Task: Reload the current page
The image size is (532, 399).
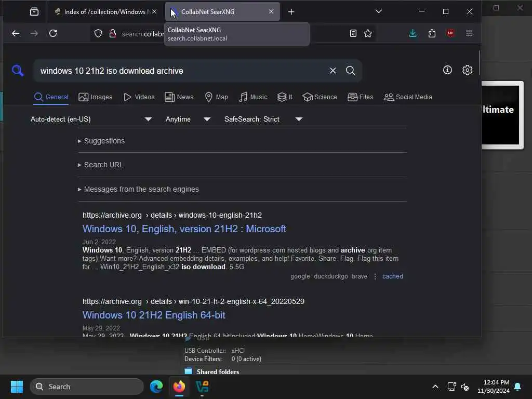Action: click(53, 33)
